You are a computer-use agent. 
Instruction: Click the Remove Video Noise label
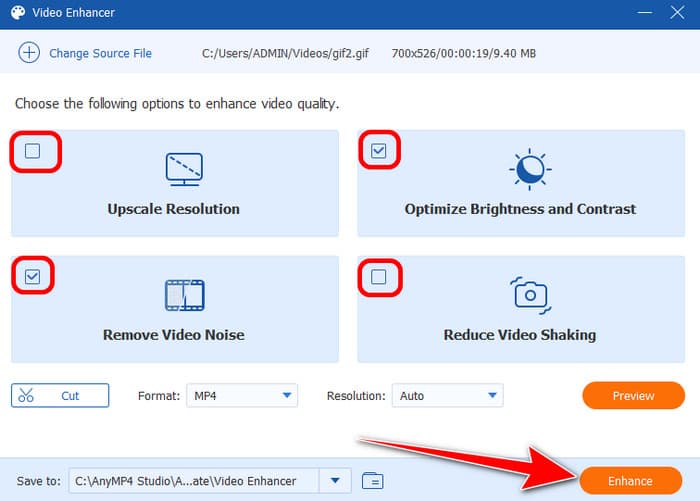[x=174, y=335]
